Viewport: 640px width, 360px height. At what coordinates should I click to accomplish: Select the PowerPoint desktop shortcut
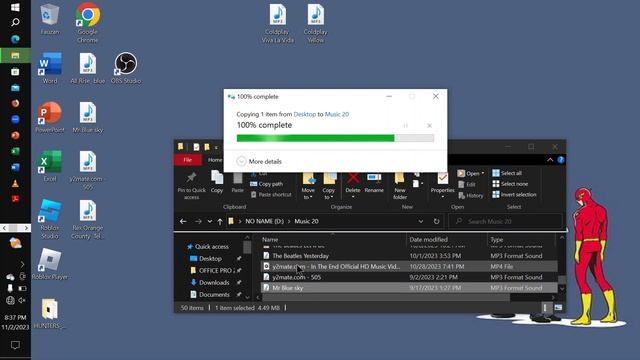[x=50, y=117]
